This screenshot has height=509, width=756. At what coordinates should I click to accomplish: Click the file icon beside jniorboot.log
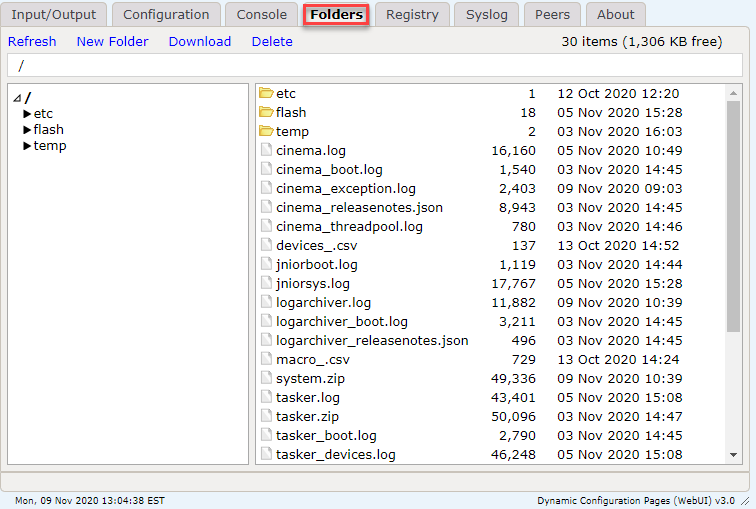tap(266, 264)
